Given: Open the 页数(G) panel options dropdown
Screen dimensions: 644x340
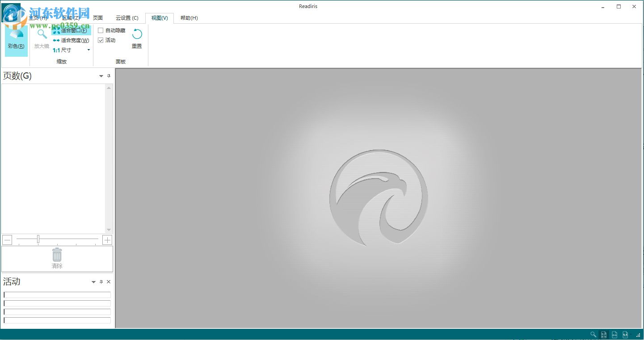Looking at the screenshot, I should [101, 76].
